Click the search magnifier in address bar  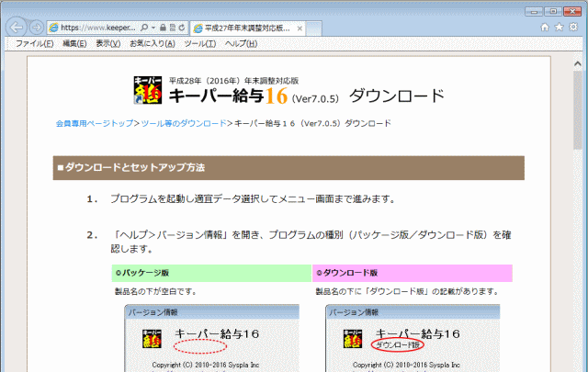click(x=143, y=28)
